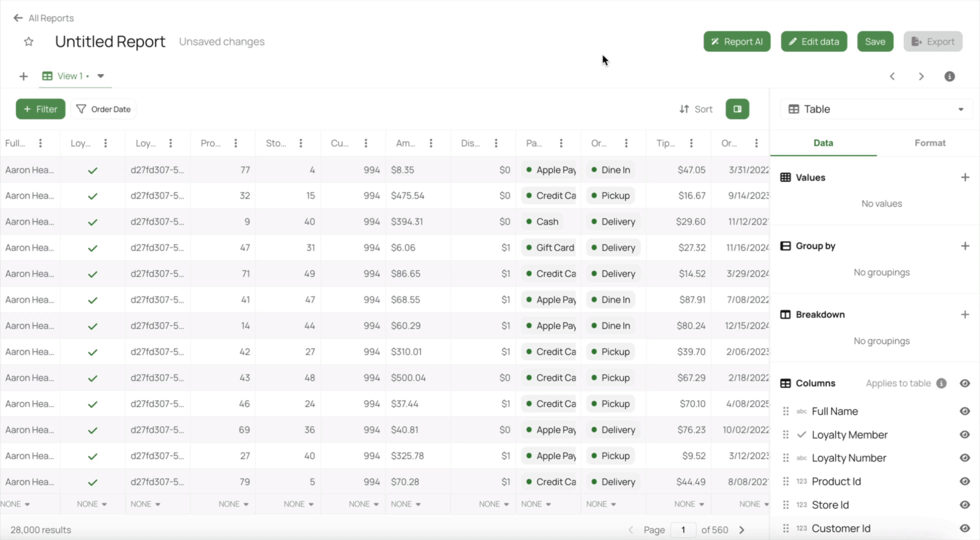Click the page number input field
Screen dimensions: 980x540
coord(683,530)
